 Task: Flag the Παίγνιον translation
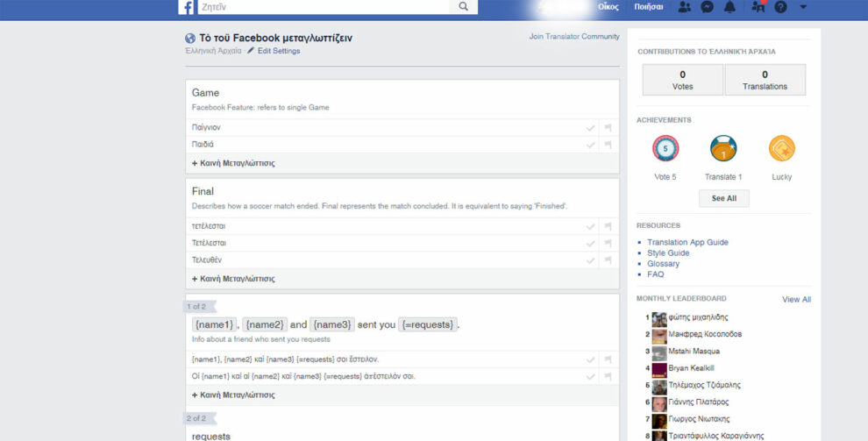coord(608,128)
